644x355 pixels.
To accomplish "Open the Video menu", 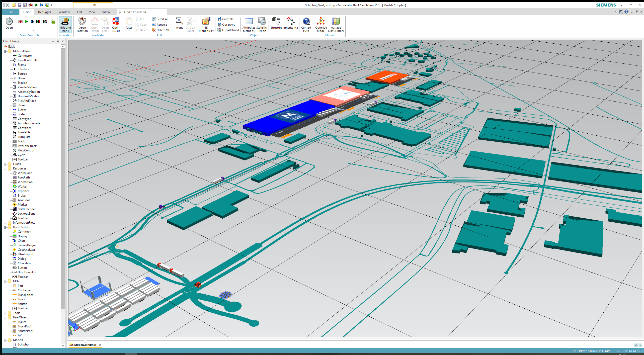I will coord(106,12).
